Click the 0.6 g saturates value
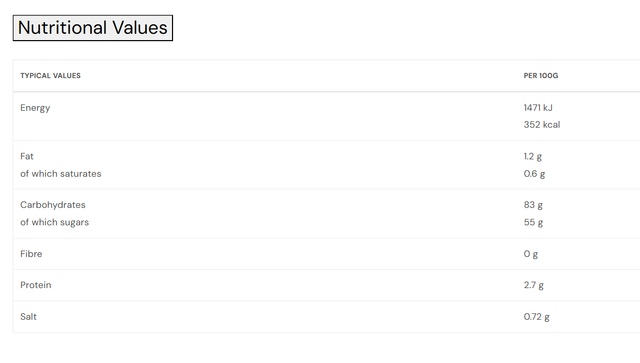The width and height of the screenshot is (640, 363). tap(534, 174)
